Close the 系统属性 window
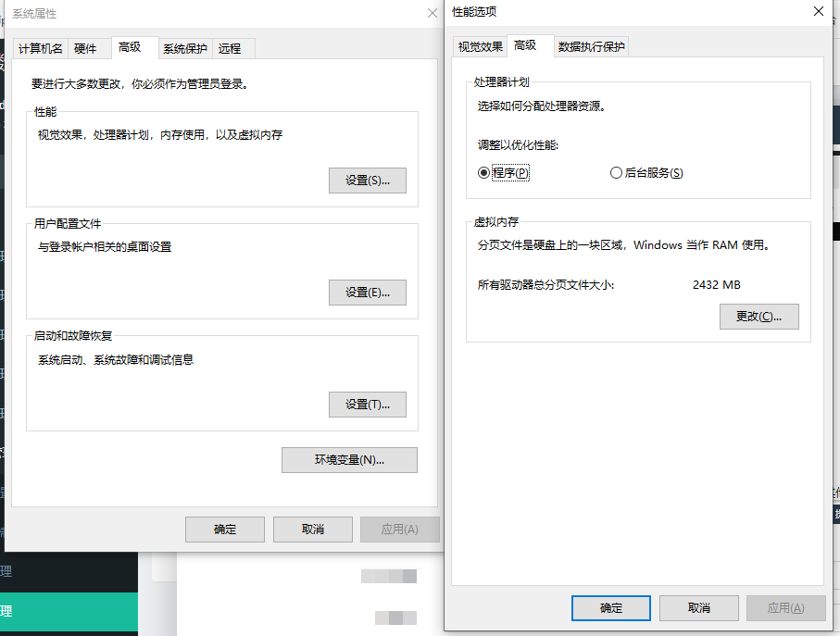 433,13
